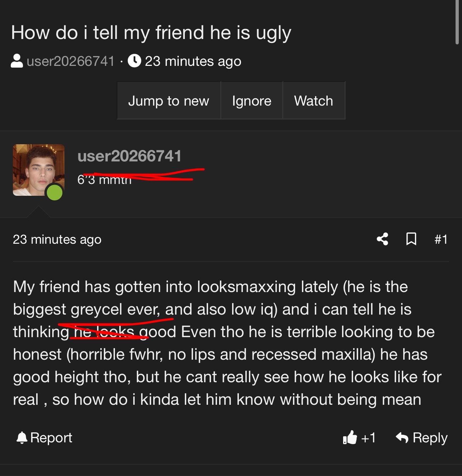
Task: Click the Report text link
Action: click(51, 438)
